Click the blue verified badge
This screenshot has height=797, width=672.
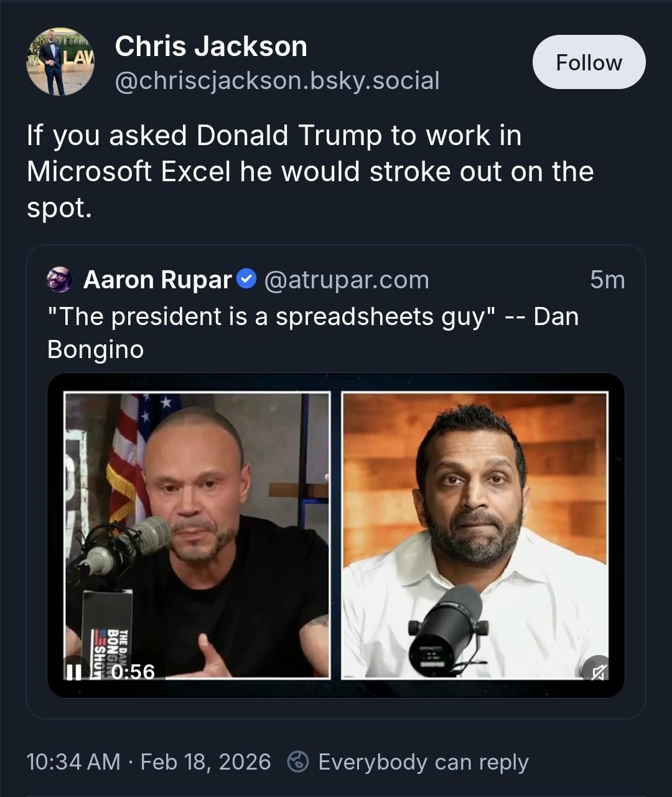coord(248,279)
